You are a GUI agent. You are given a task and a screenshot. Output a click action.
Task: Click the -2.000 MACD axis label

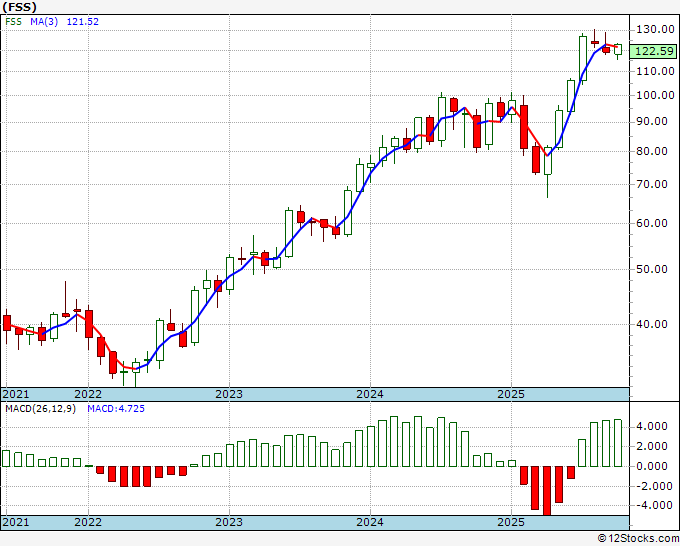point(652,486)
